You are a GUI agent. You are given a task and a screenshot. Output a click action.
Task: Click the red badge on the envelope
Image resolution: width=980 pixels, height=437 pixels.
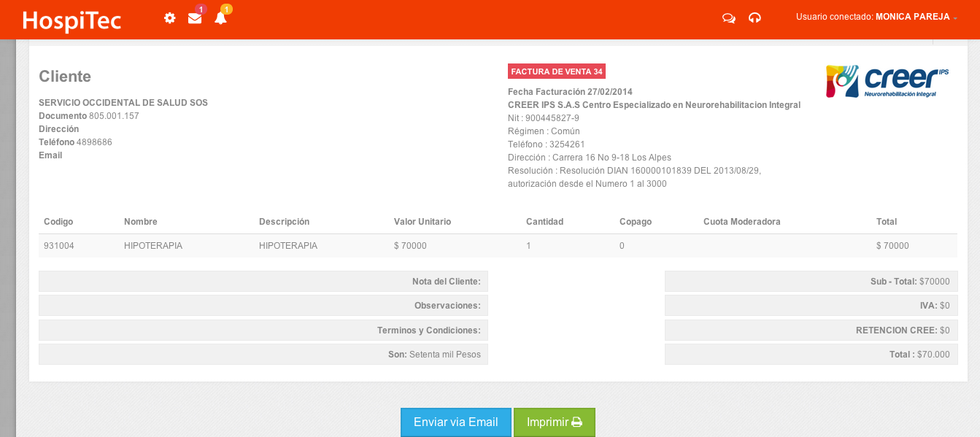(201, 9)
